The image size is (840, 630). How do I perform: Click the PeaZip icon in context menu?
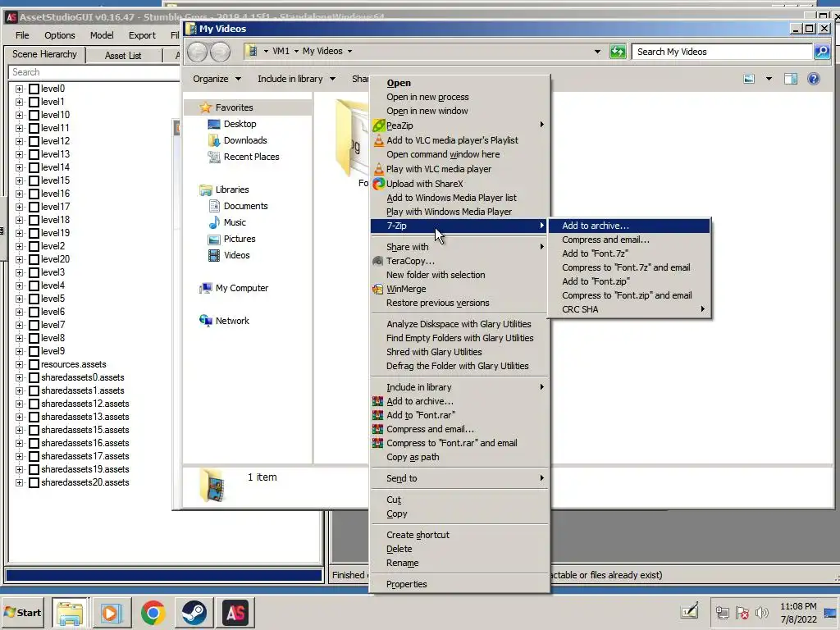pyautogui.click(x=379, y=126)
